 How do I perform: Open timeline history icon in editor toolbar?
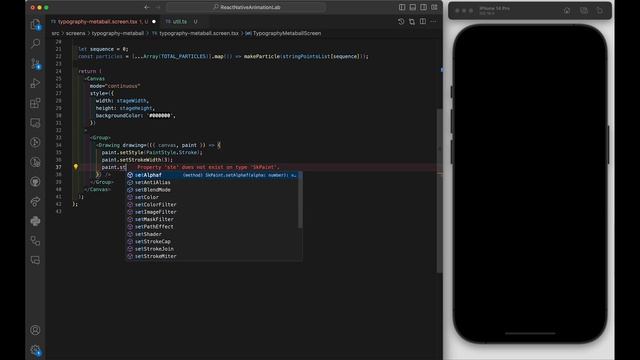tap(401, 22)
